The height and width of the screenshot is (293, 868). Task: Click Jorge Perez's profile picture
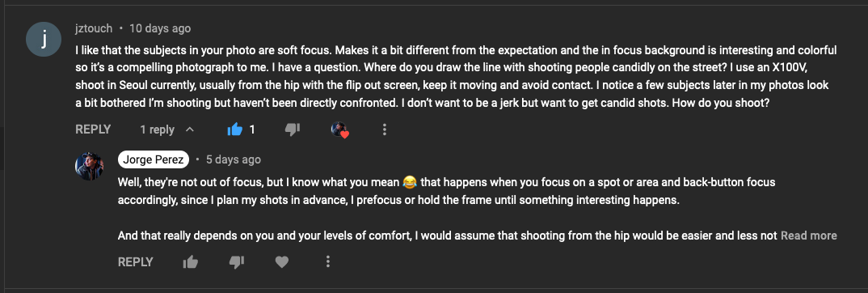pos(89,166)
